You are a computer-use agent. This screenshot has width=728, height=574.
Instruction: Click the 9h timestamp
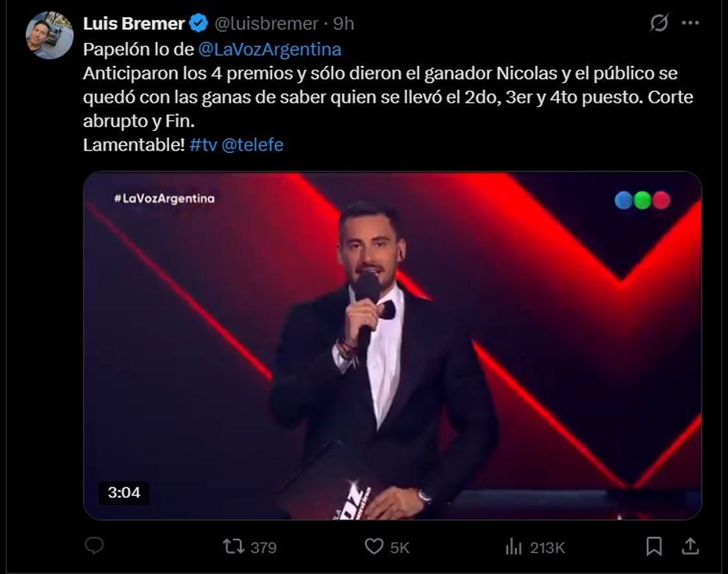tap(344, 23)
